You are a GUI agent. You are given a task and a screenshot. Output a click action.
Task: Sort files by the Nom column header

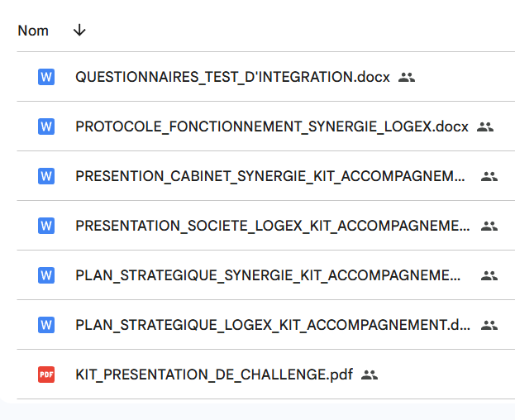pos(33,31)
